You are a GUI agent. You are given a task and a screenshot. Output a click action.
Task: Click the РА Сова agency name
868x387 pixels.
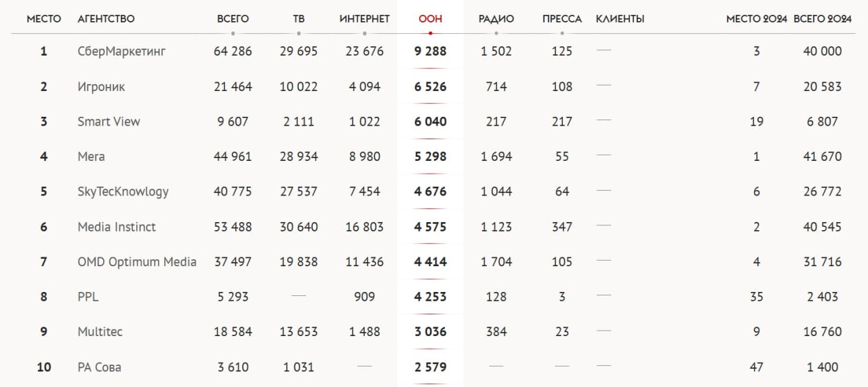(x=100, y=367)
